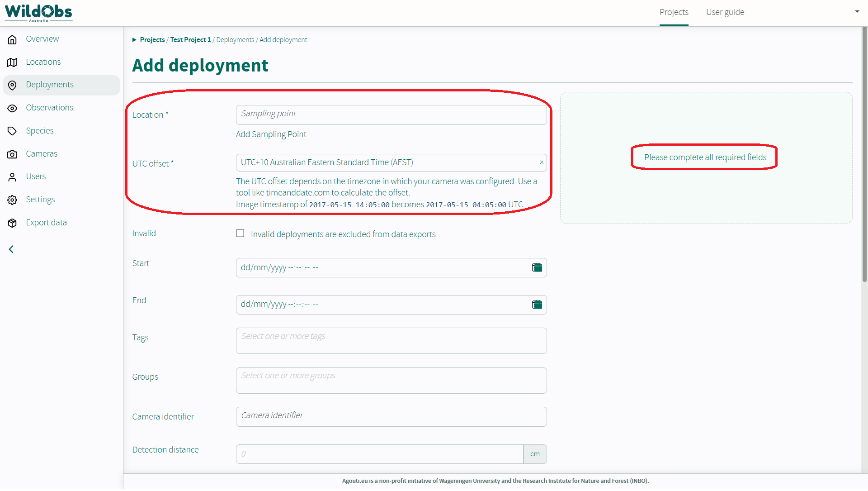The height and width of the screenshot is (491, 868).
Task: Click the Users person icon
Action: click(x=12, y=177)
